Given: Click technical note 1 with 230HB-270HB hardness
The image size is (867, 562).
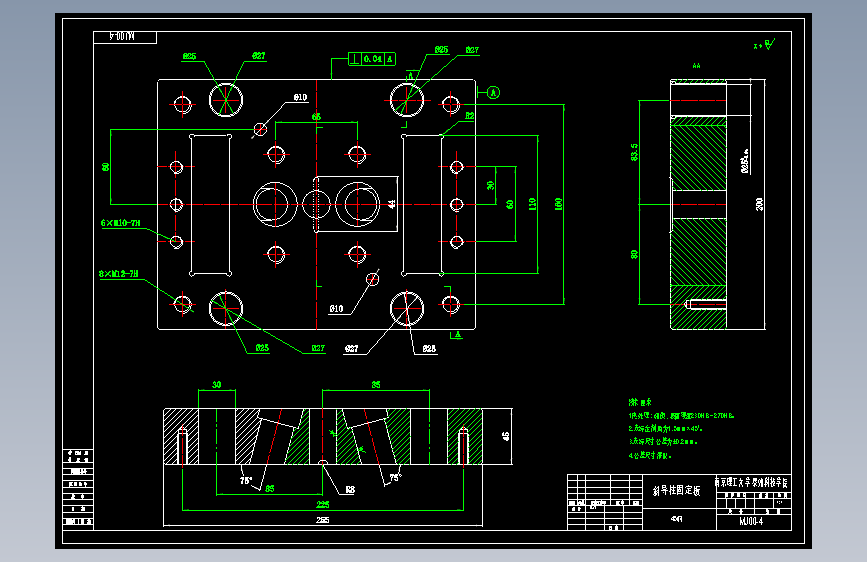Looking at the screenshot, I should [x=681, y=415].
